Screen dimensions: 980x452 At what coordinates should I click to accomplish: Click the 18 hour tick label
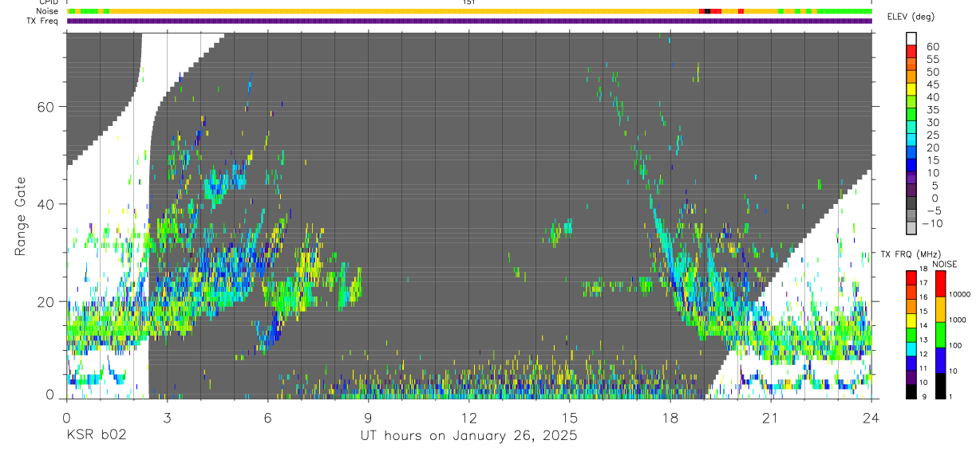click(x=670, y=418)
